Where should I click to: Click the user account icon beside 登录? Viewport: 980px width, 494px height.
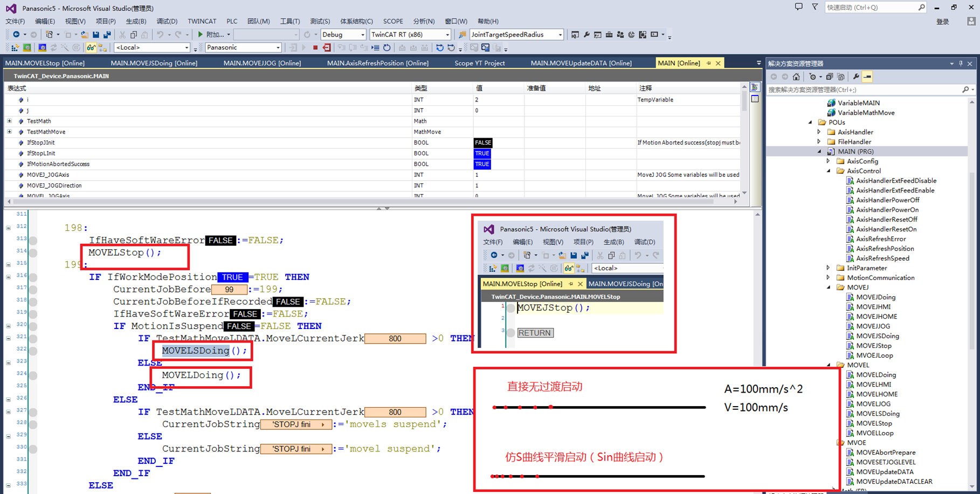click(x=971, y=22)
